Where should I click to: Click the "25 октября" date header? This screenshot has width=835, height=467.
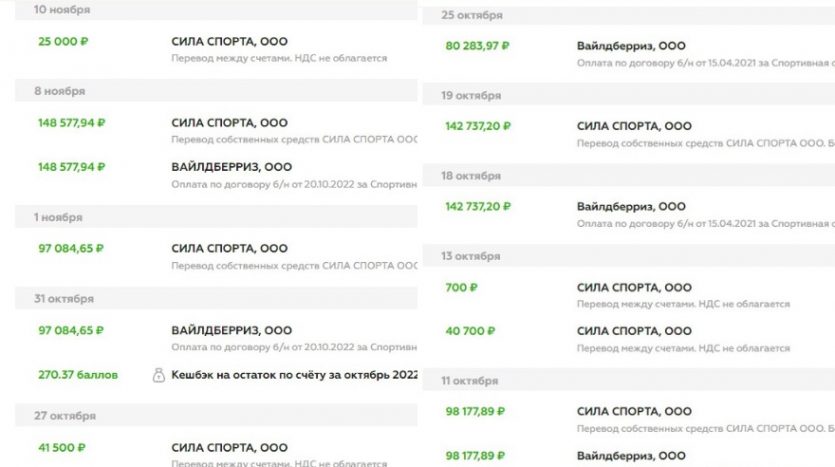[472, 15]
